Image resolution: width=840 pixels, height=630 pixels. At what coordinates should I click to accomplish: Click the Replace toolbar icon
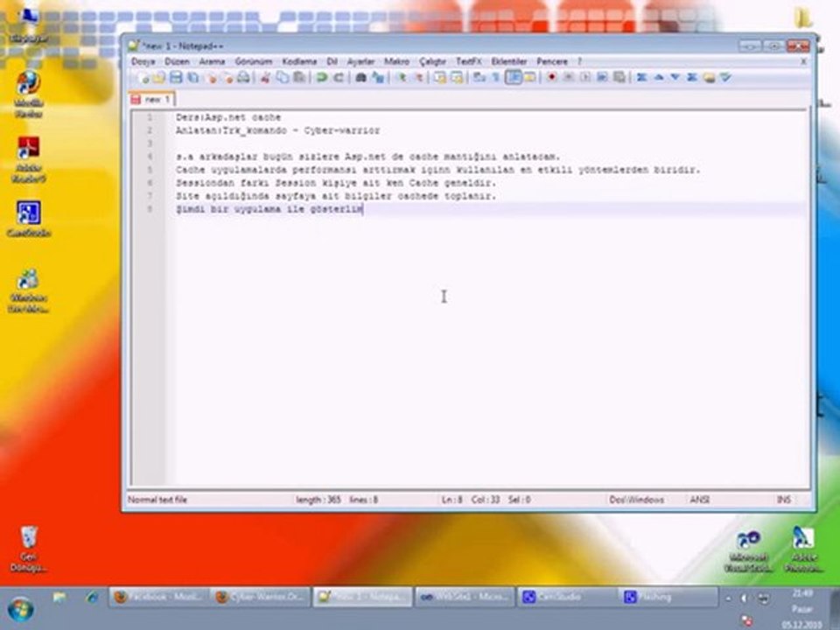(x=378, y=78)
